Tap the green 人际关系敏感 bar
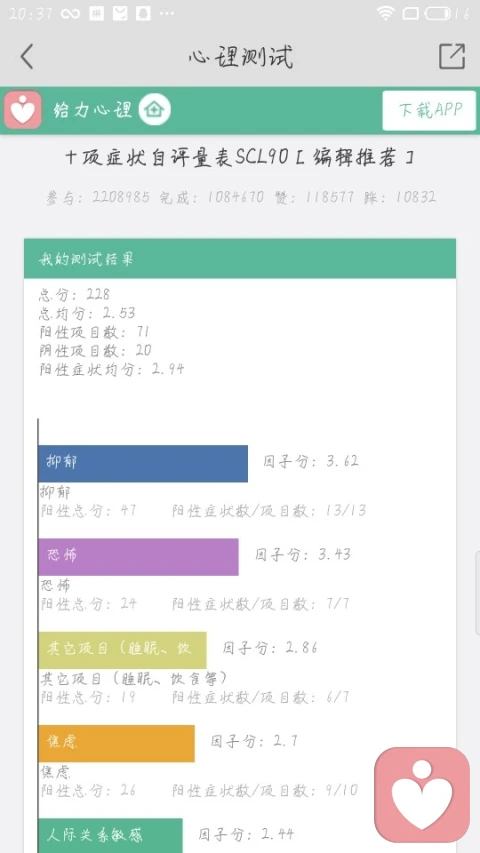This screenshot has width=480, height=853. tap(110, 836)
